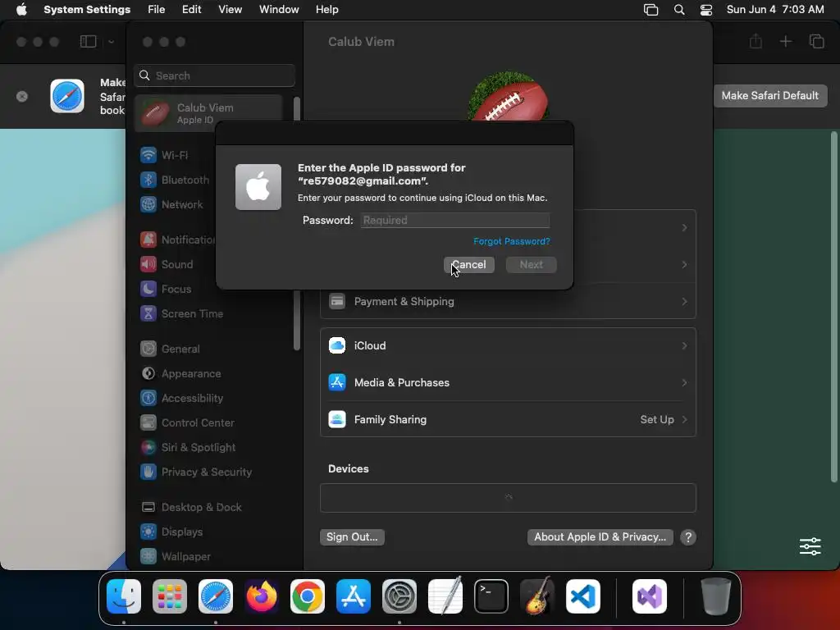Click the Sign Out... button
This screenshot has height=630, width=840.
(352, 536)
